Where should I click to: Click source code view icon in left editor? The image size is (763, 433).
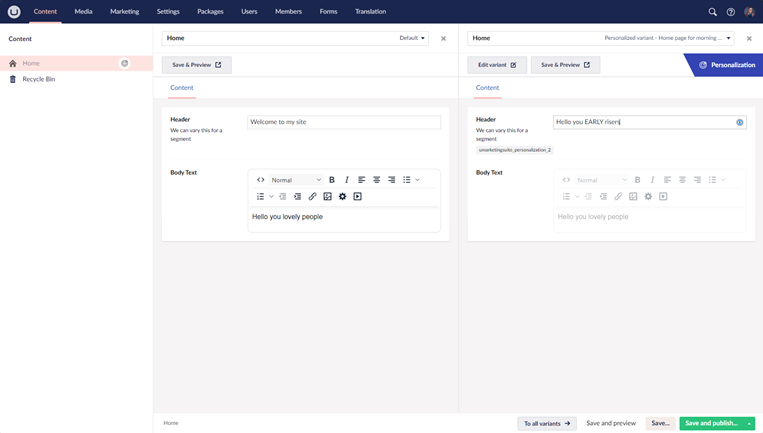pos(261,180)
